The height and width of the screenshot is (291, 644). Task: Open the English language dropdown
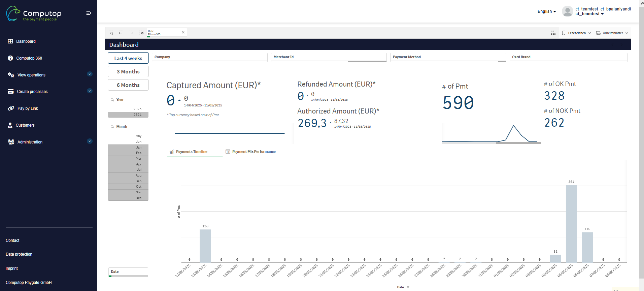point(546,11)
